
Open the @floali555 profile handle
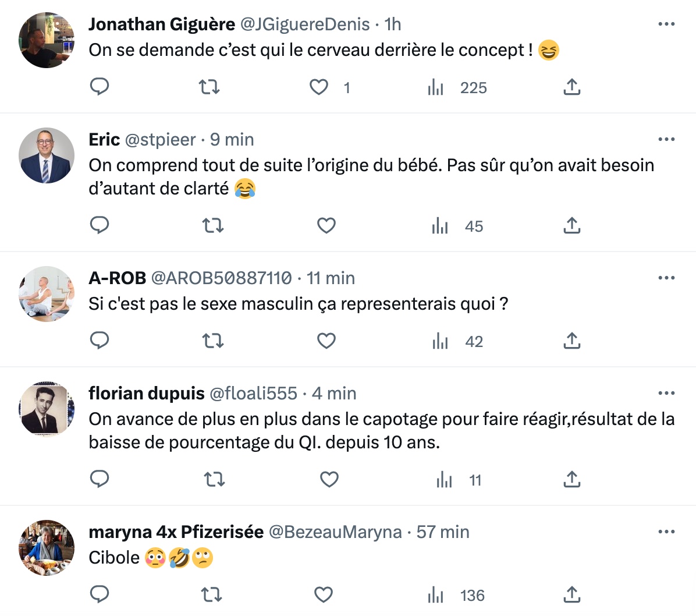(x=253, y=394)
